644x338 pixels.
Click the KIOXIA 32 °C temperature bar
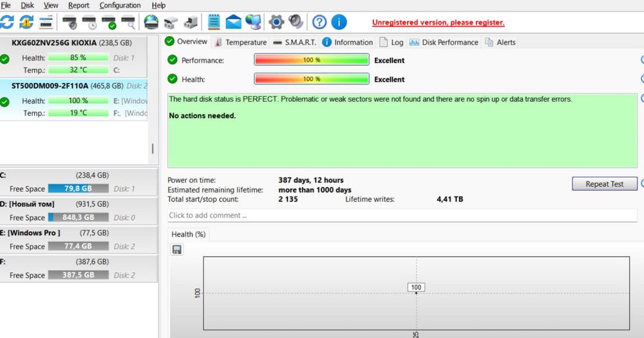(x=78, y=70)
